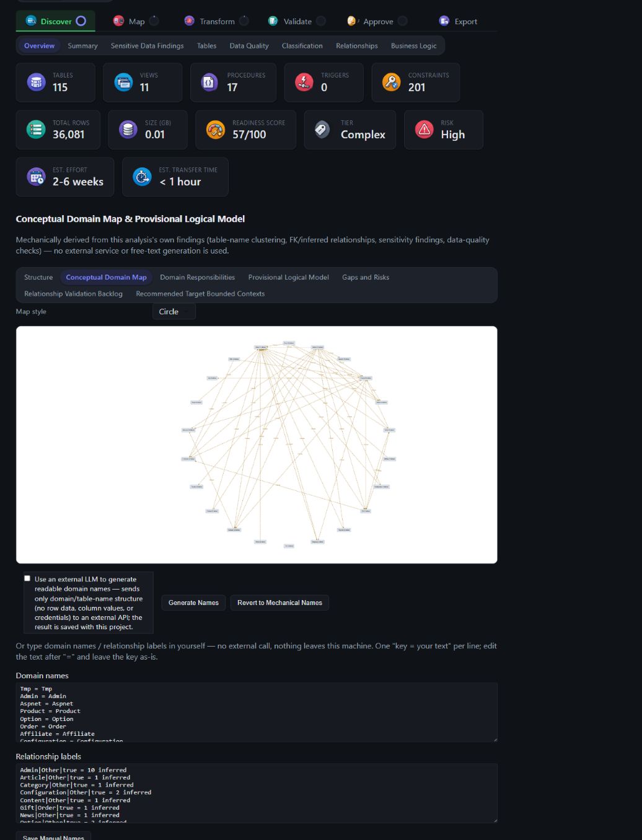642x840 pixels.
Task: Open the Map style Circle dropdown
Action: (x=174, y=312)
